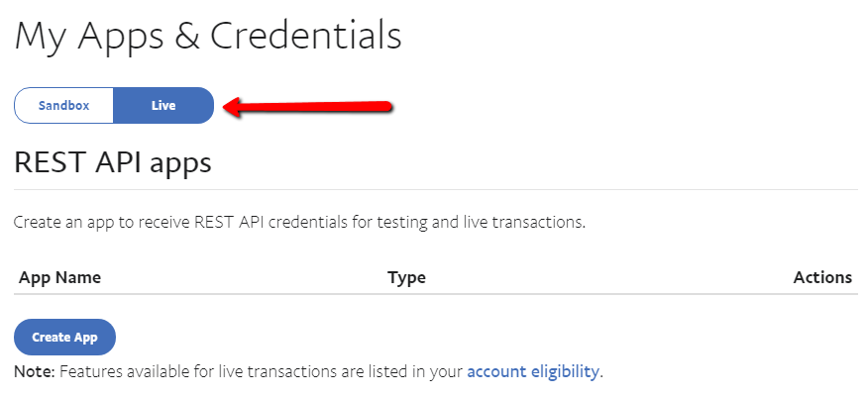This screenshot has height=397, width=868.
Task: Click the REST API apps heading
Action: [113, 161]
